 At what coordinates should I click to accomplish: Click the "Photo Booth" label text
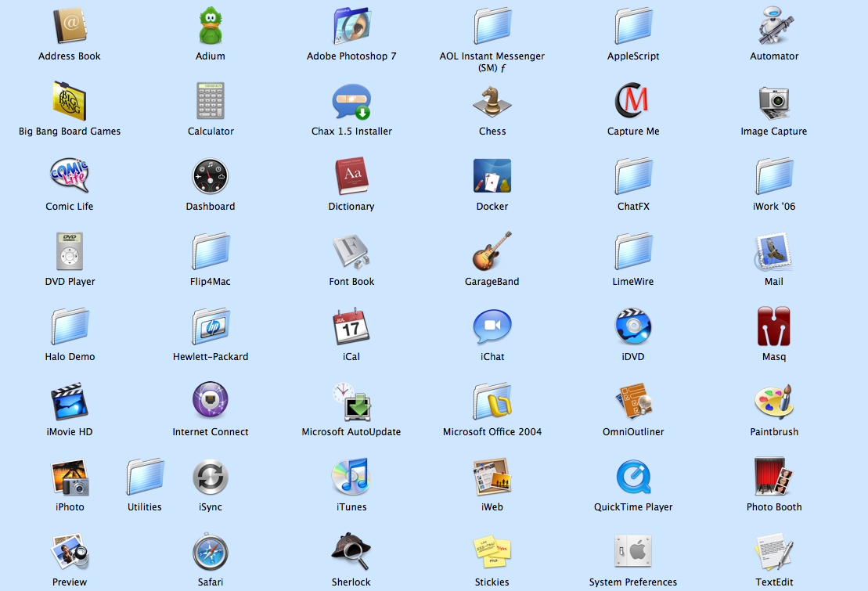coord(774,506)
